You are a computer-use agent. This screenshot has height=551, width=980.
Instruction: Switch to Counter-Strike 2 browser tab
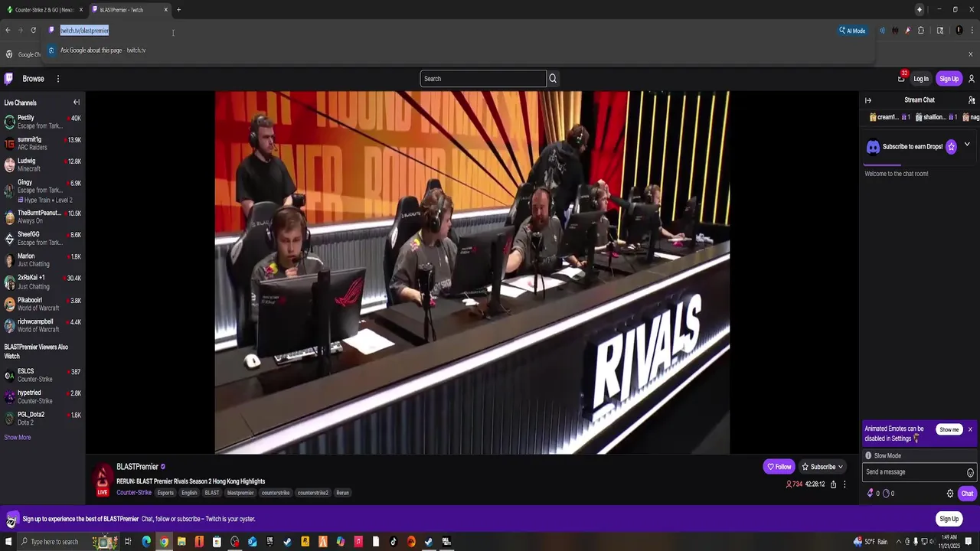44,10
